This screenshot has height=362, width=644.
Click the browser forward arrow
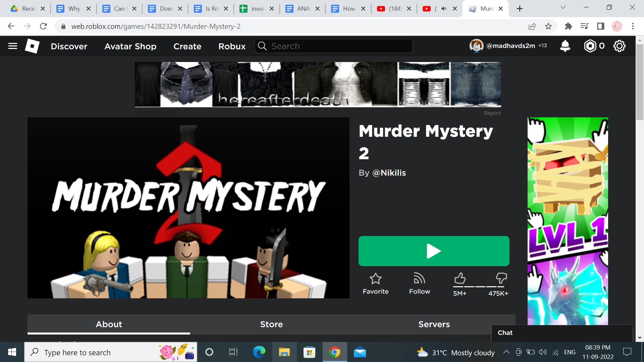click(27, 26)
